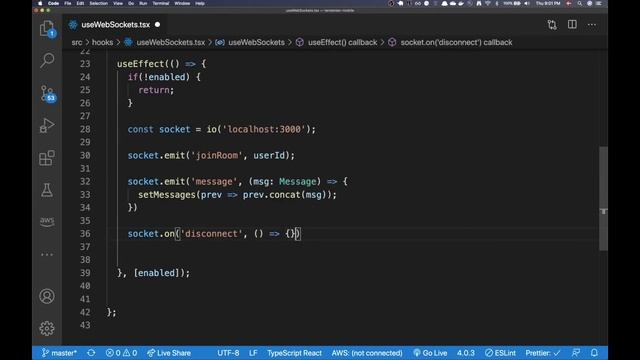Open the notifications bell in status bar
Image resolution: width=640 pixels, height=360 pixels.
[x=594, y=353]
